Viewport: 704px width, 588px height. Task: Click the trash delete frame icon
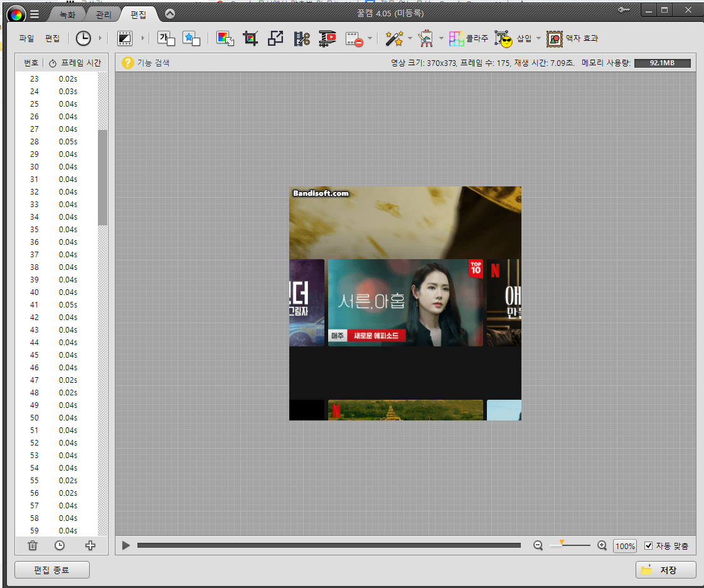pos(33,545)
